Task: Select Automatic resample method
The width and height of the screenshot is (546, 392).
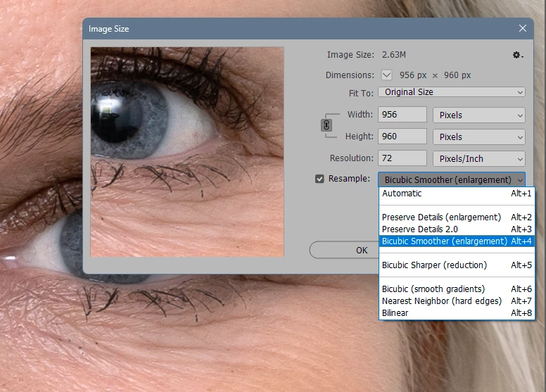Action: click(457, 194)
